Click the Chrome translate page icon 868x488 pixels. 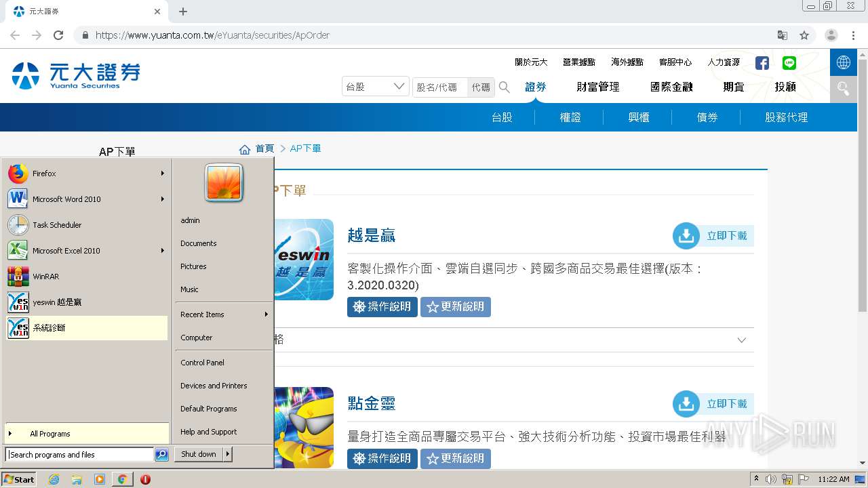pos(783,35)
